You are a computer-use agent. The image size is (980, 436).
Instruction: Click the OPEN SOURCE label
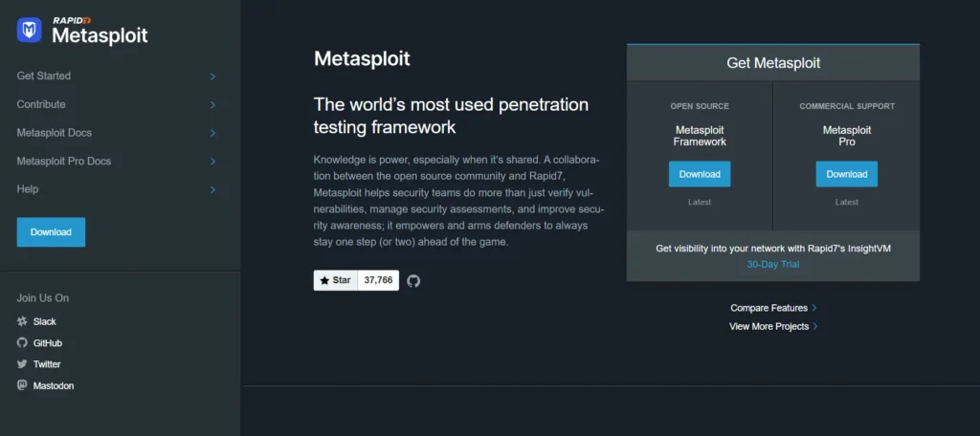tap(700, 106)
